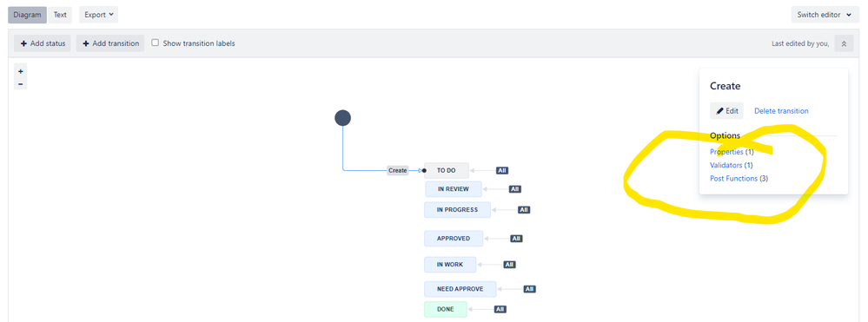Click the All badge beside DONE

(500, 309)
